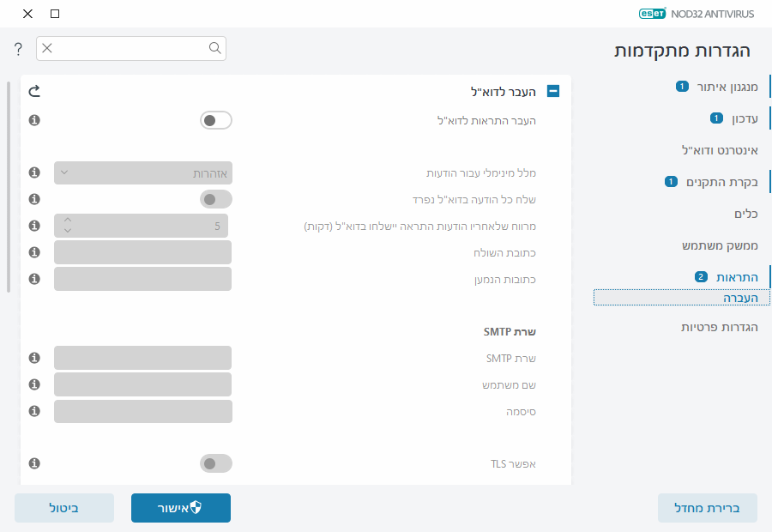
Task: Click the info icon beside "שרת SMTP"
Action: click(33, 358)
